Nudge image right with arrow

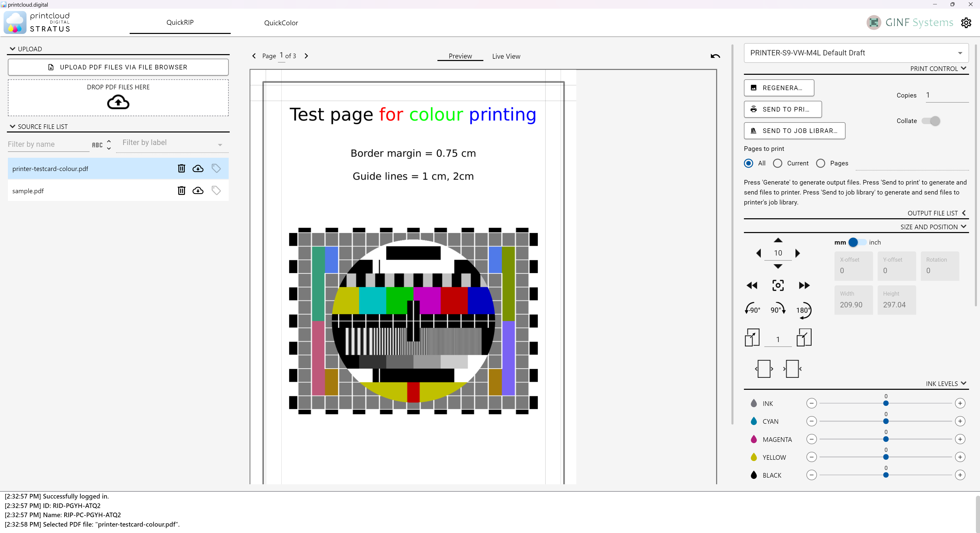coord(798,253)
